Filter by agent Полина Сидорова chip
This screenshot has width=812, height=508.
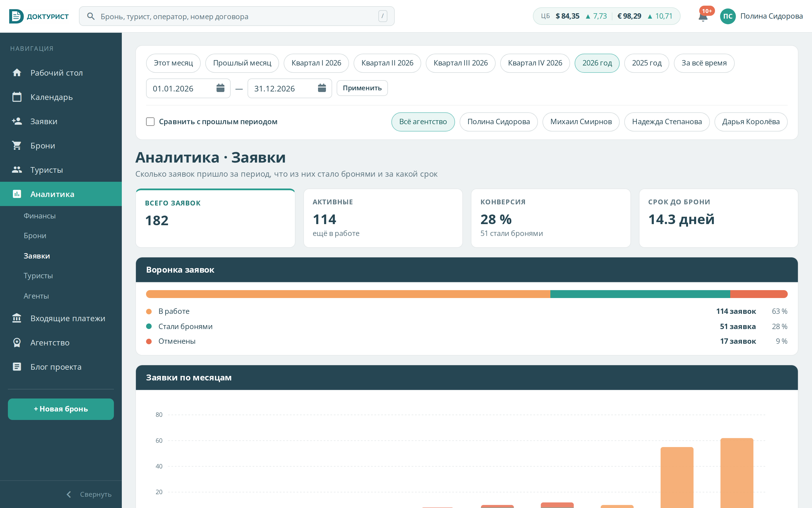tap(498, 122)
